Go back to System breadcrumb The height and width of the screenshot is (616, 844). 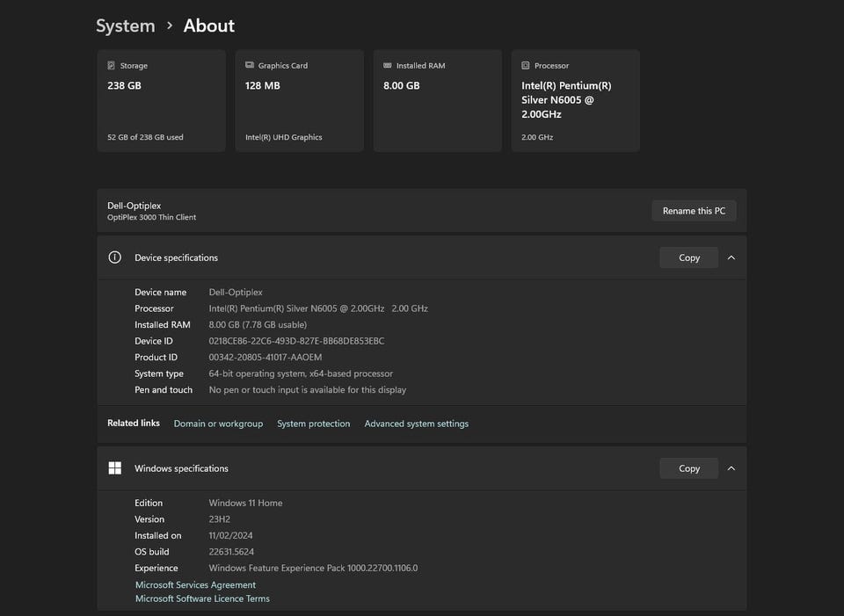(x=125, y=26)
